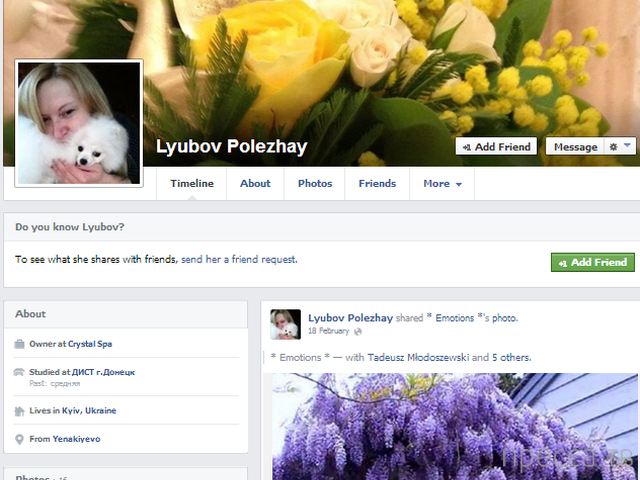Send a message using the Message button
This screenshot has width=640, height=480.
point(574,147)
